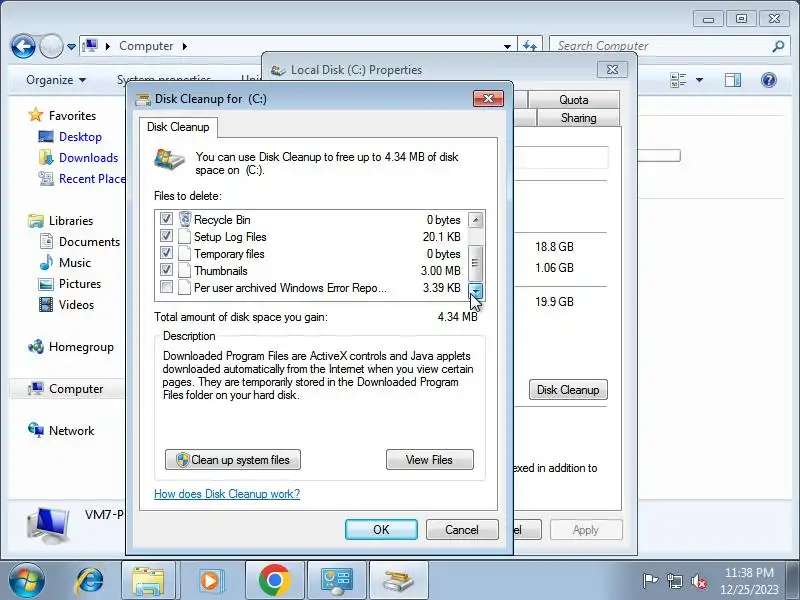Open the How does Disk Cleanup work link
Image resolution: width=800 pixels, height=600 pixels.
pos(227,494)
